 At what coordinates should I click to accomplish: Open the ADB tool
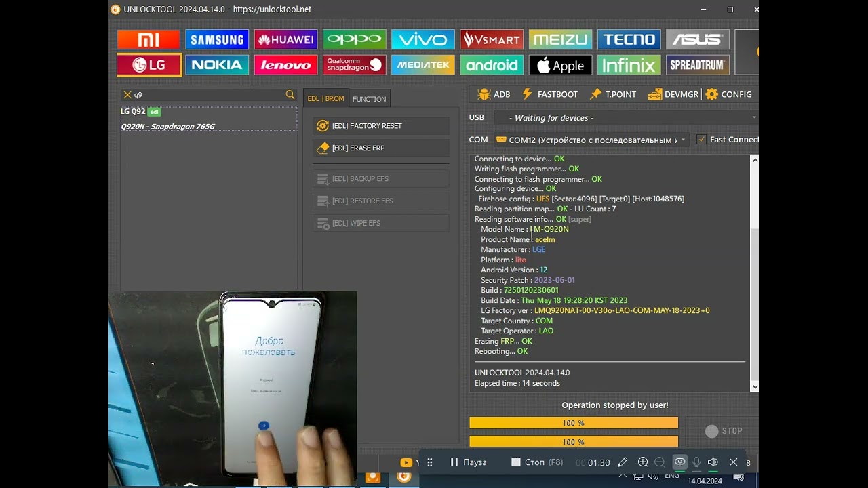point(494,94)
